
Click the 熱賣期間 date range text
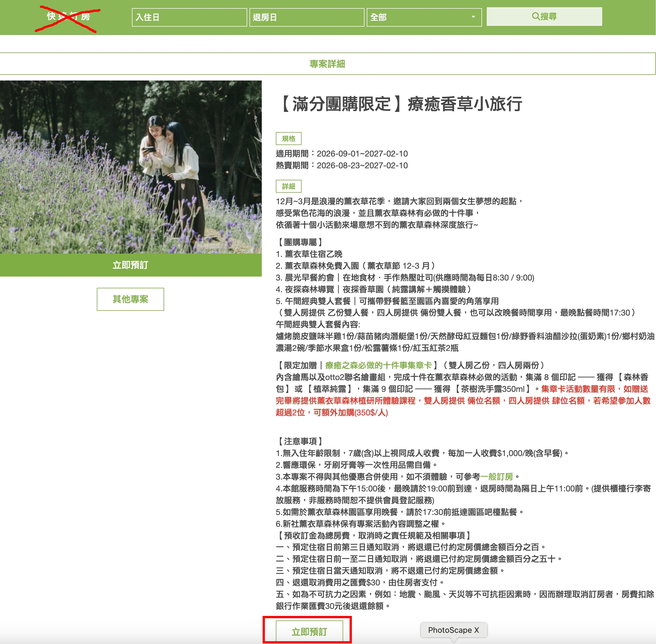coord(342,166)
